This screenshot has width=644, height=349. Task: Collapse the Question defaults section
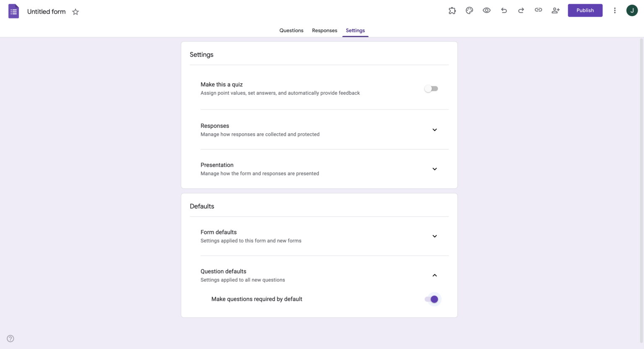click(434, 275)
